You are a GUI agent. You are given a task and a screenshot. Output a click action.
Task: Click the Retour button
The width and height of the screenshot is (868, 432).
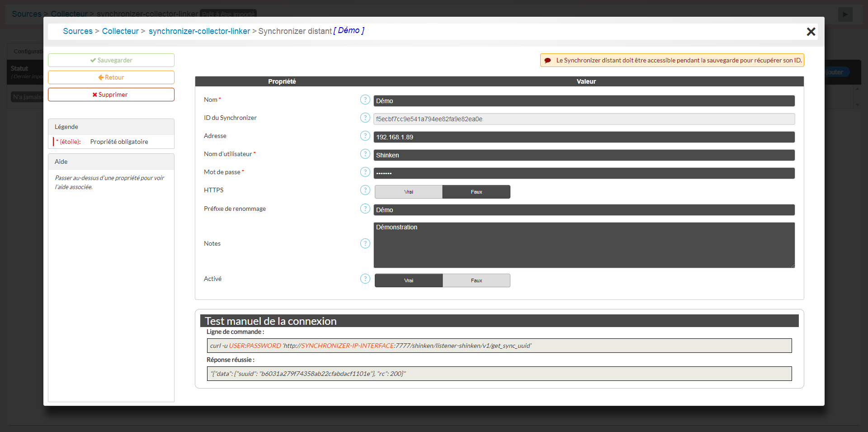[111, 77]
